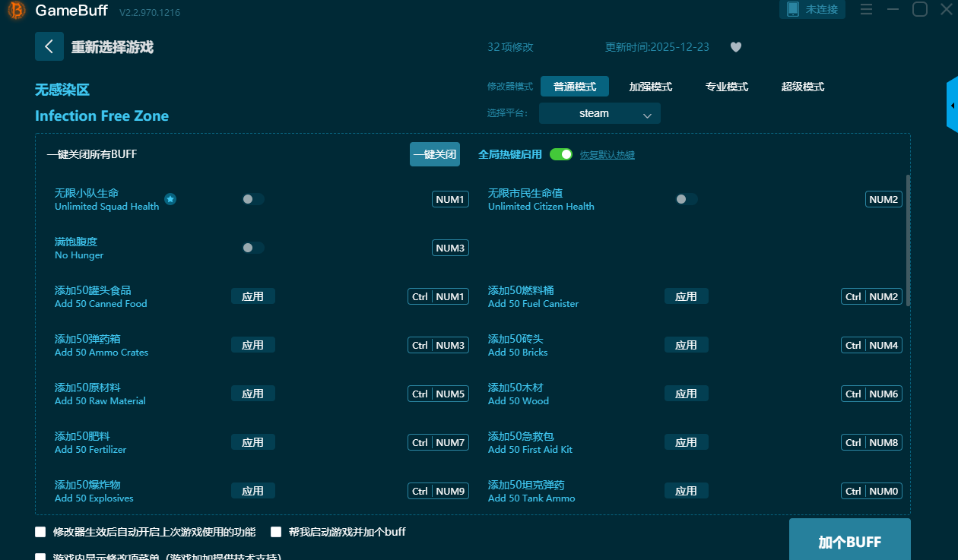Image resolution: width=958 pixels, height=560 pixels.
Task: Click the NUM1 hotkey box for Squad Health
Action: [x=450, y=199]
